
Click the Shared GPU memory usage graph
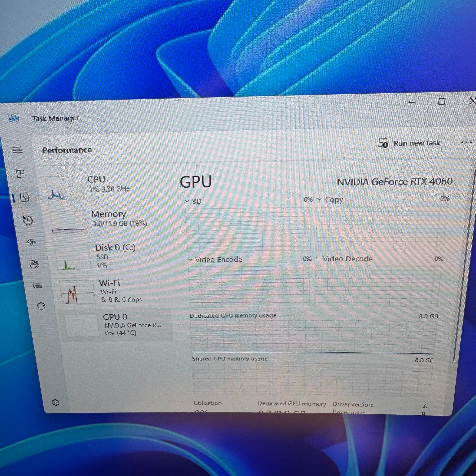point(312,379)
